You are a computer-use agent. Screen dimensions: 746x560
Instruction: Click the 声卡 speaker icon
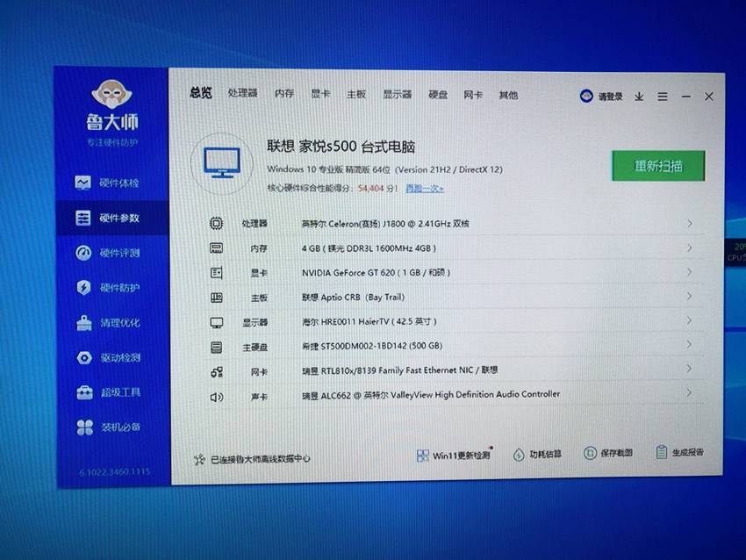(x=217, y=397)
